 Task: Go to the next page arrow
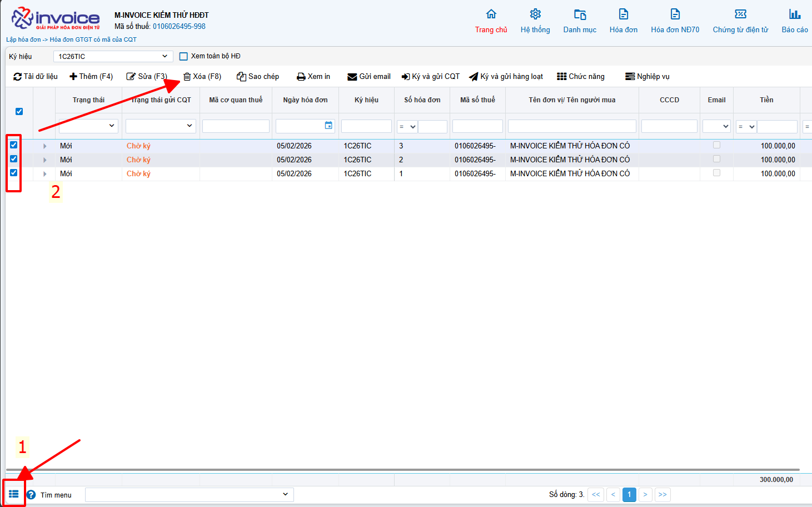[x=645, y=494]
